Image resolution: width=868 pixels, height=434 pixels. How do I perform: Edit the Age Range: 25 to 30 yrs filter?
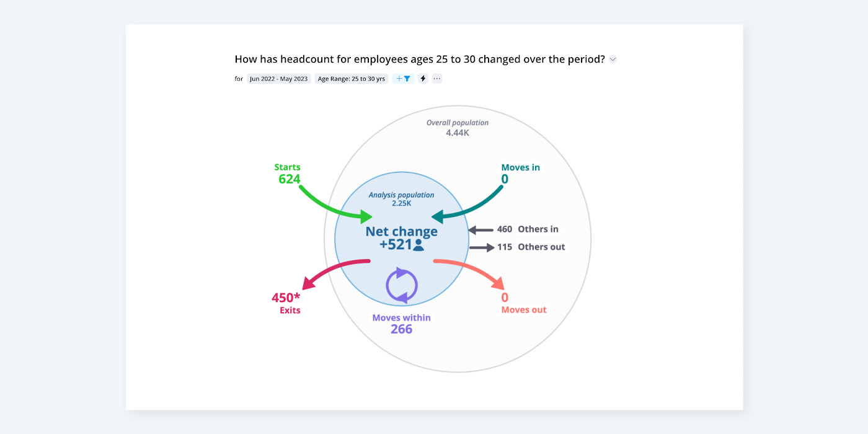(352, 79)
